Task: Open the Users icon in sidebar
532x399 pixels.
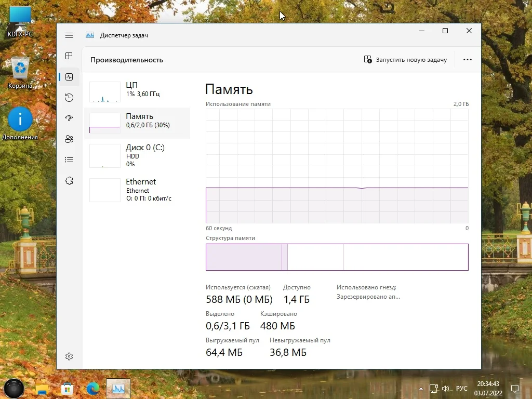Action: click(69, 139)
